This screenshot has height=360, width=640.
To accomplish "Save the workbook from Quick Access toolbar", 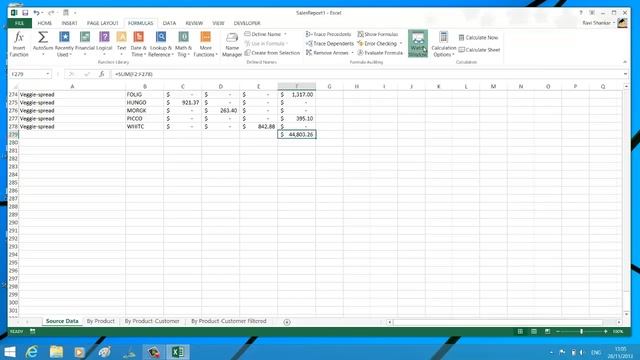I will pyautogui.click(x=25, y=13).
